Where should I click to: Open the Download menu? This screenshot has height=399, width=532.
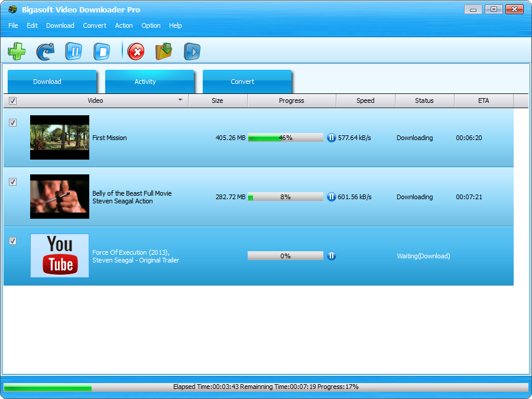(60, 25)
